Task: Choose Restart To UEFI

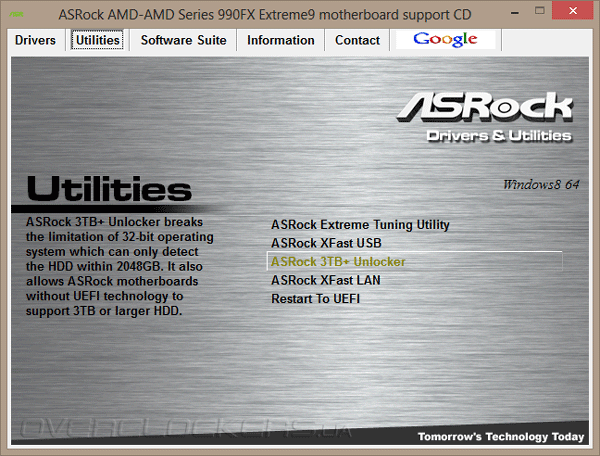Action: click(x=315, y=299)
